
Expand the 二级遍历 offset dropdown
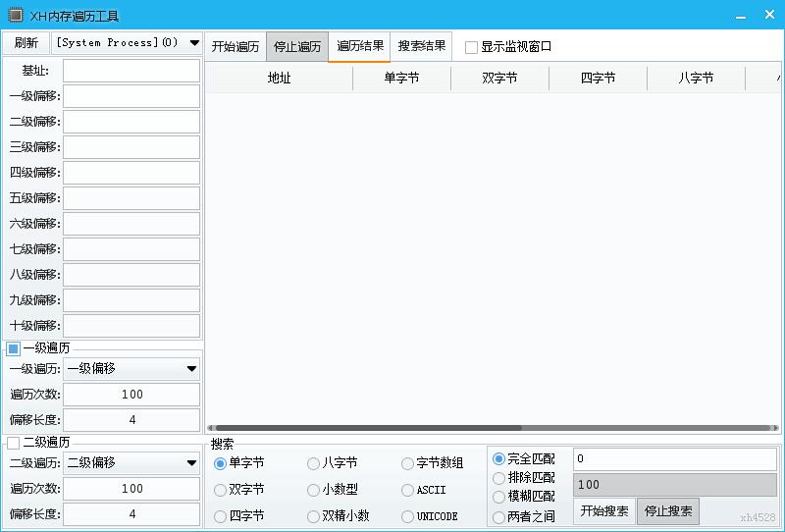pyautogui.click(x=191, y=463)
